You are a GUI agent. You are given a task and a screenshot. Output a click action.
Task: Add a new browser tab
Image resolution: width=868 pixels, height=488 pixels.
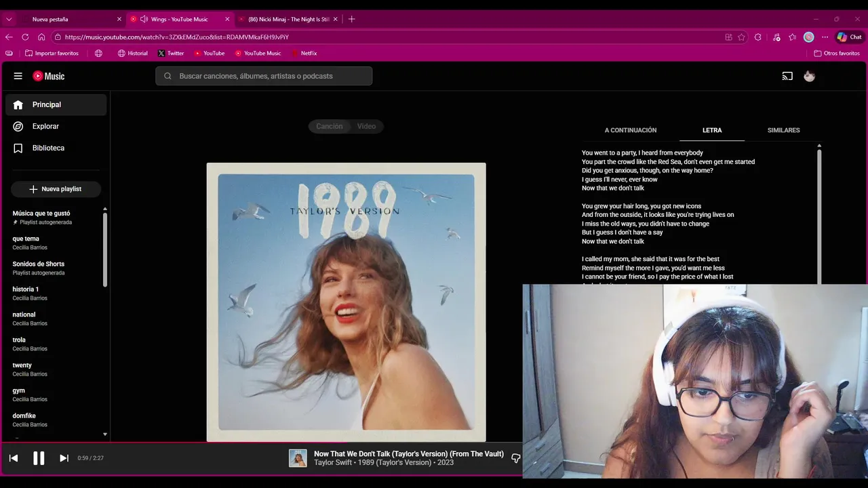(351, 19)
